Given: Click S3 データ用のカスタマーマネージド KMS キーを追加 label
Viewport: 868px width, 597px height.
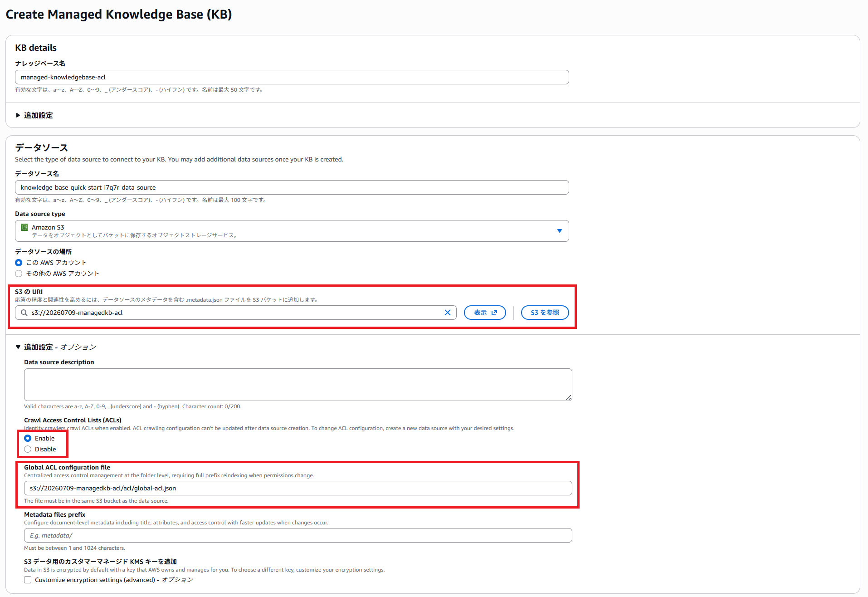Looking at the screenshot, I should point(100,562).
